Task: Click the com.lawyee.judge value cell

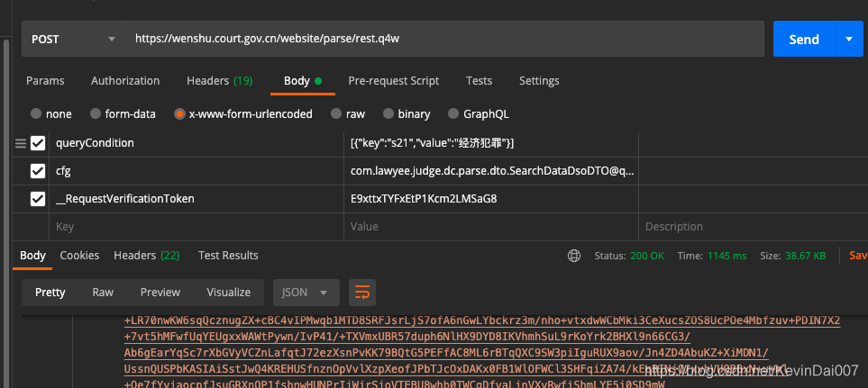Action: tap(491, 171)
